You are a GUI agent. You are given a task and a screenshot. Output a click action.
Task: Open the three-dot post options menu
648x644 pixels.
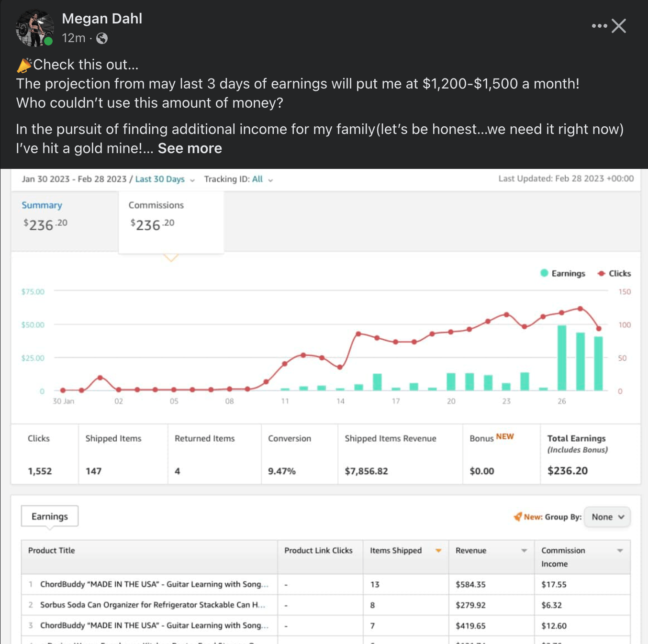point(599,26)
